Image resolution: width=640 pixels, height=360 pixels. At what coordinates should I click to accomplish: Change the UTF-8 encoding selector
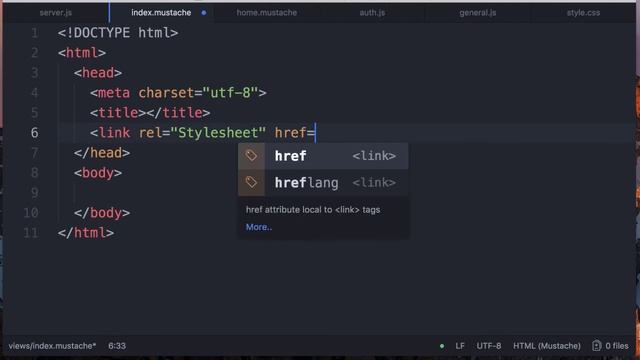(x=489, y=346)
